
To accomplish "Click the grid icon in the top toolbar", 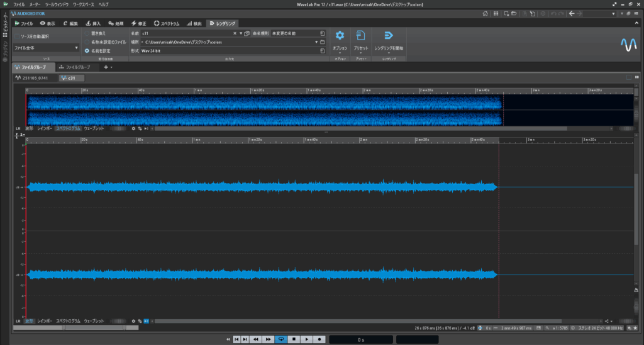I will pyautogui.click(x=497, y=13).
